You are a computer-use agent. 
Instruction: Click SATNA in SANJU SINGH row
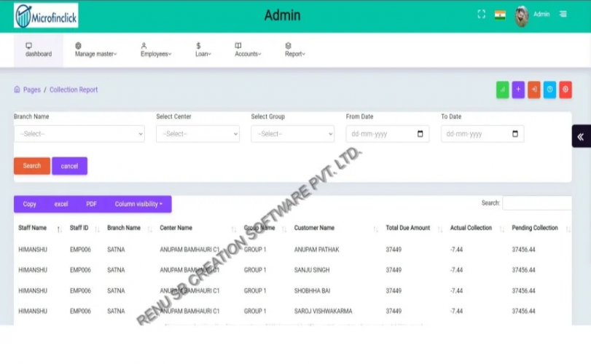[x=116, y=270]
